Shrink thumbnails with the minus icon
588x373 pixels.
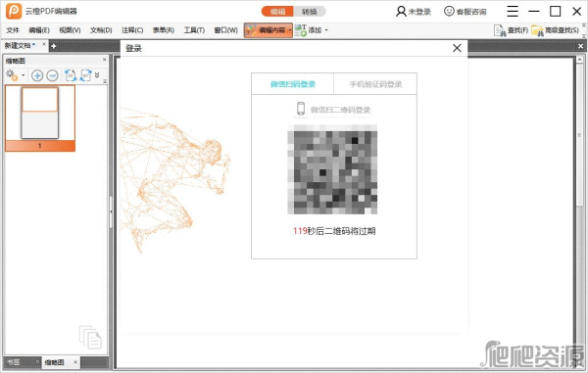click(52, 75)
